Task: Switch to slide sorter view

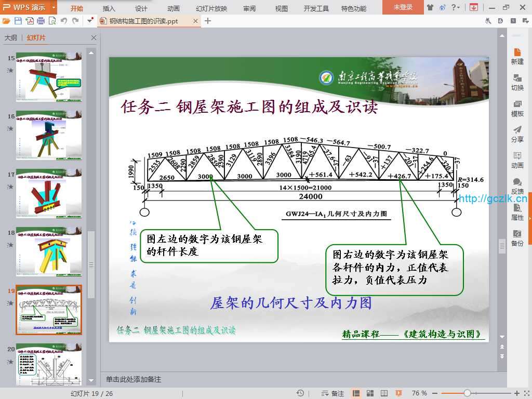Action: (371, 393)
